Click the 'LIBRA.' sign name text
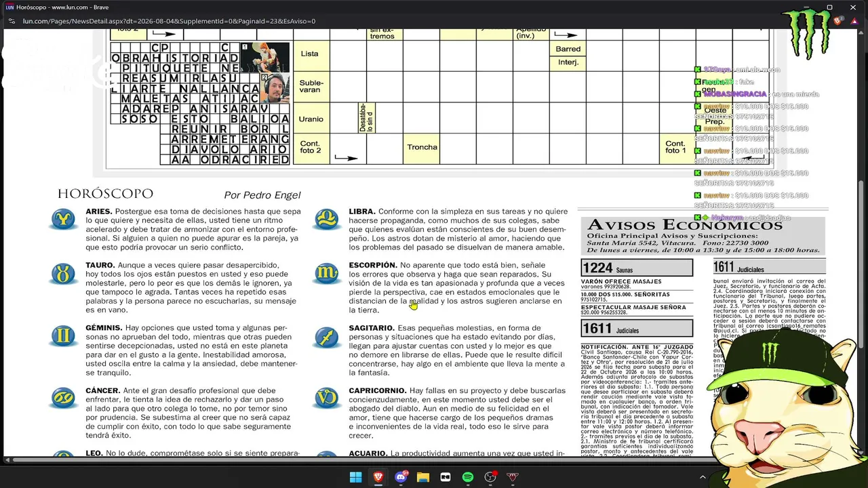This screenshot has width=868, height=488. point(362,211)
